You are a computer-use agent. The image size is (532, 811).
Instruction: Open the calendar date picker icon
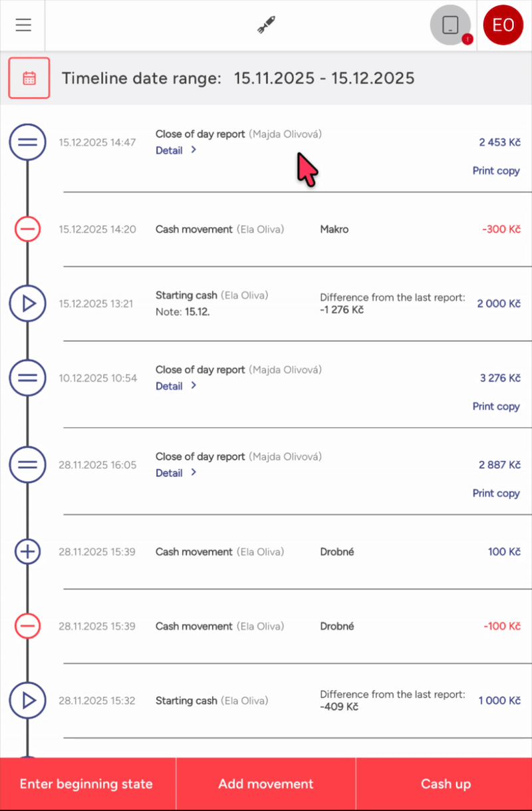coord(29,78)
